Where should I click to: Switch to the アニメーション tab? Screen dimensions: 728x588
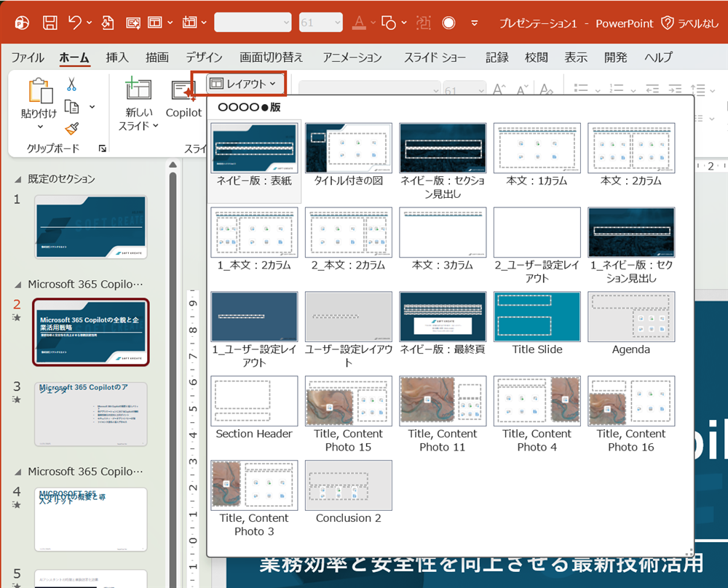(x=352, y=57)
